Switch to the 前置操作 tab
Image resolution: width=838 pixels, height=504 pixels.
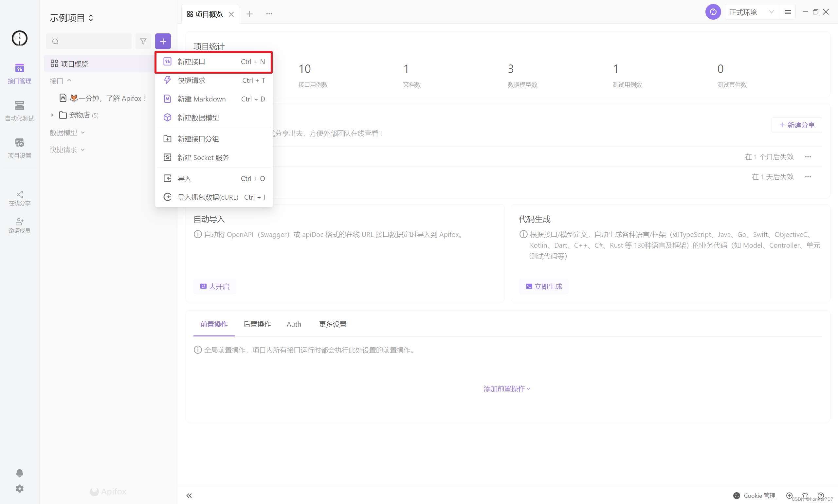point(214,324)
